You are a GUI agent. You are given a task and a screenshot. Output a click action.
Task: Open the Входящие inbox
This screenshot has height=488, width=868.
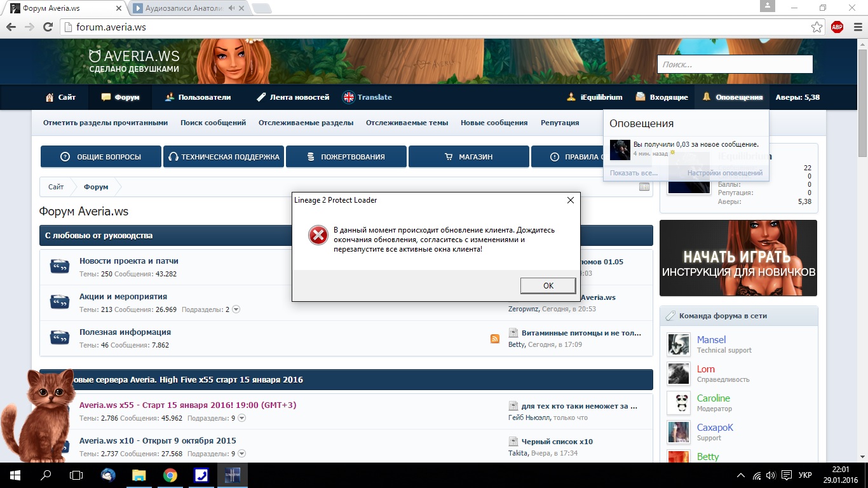tap(661, 97)
